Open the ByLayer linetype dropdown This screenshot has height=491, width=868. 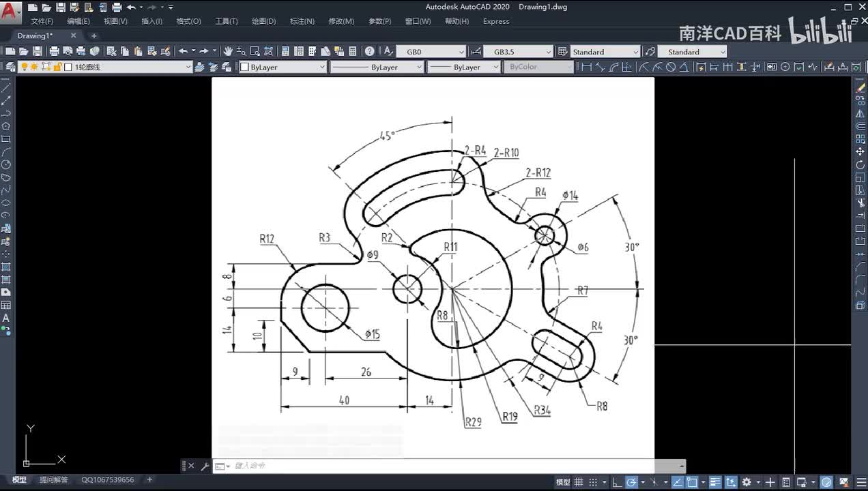(377, 67)
